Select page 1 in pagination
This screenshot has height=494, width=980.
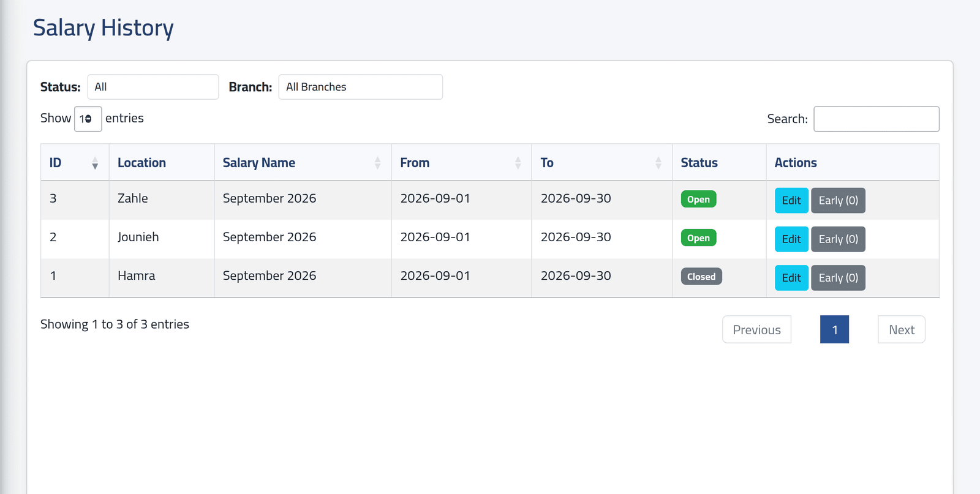pos(834,329)
